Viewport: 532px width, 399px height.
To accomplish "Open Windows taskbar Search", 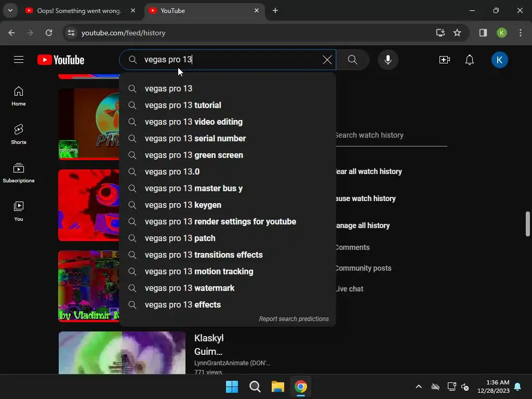I will tap(255, 387).
